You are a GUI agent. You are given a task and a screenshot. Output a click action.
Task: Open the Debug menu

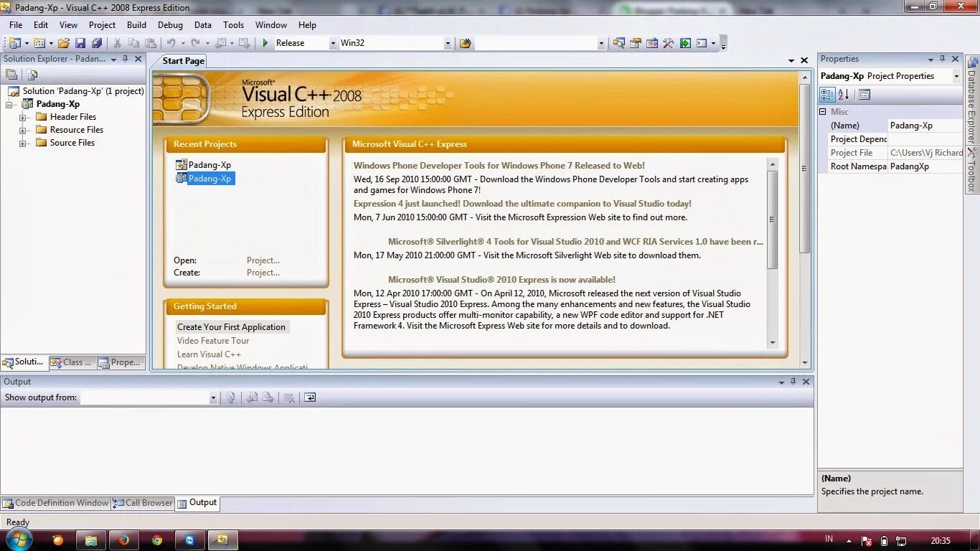pyautogui.click(x=170, y=25)
